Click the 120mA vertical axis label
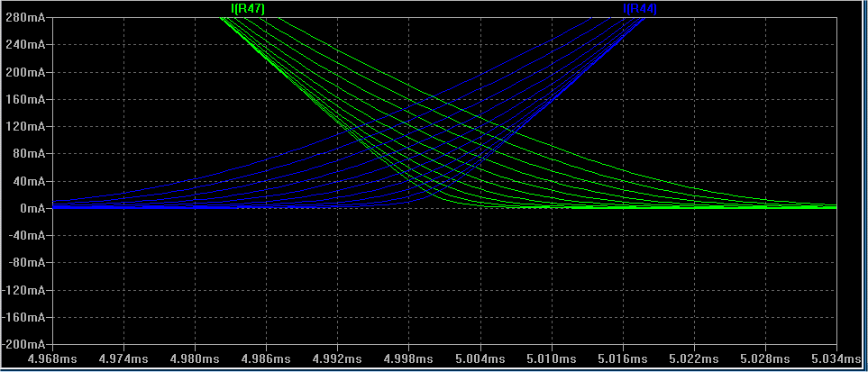Screen dimensions: 868x372 click(25, 126)
